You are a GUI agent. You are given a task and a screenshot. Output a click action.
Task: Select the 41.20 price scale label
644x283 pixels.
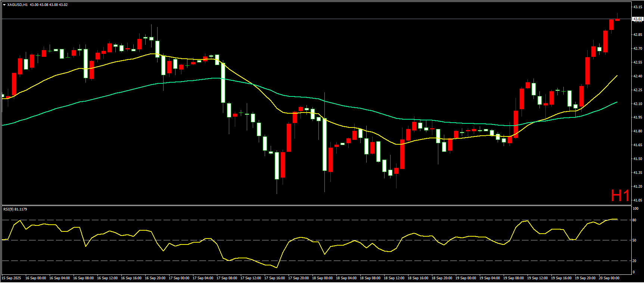tap(637, 187)
